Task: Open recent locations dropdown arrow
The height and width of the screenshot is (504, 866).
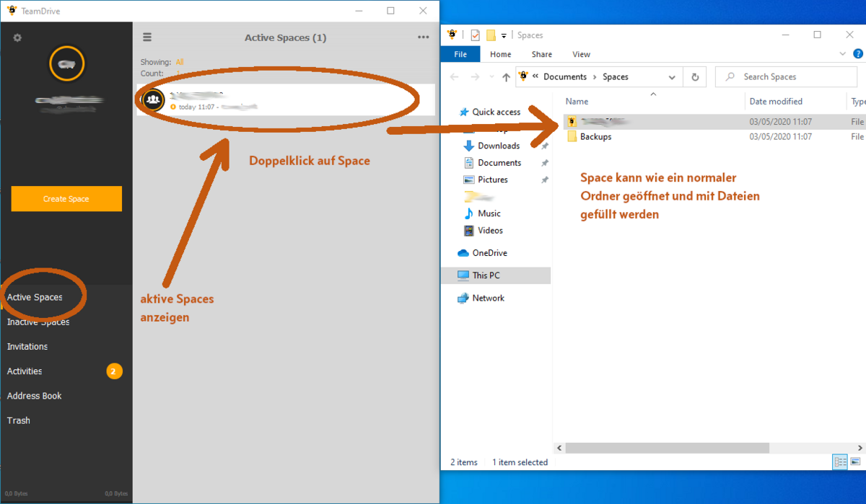Action: (x=491, y=77)
